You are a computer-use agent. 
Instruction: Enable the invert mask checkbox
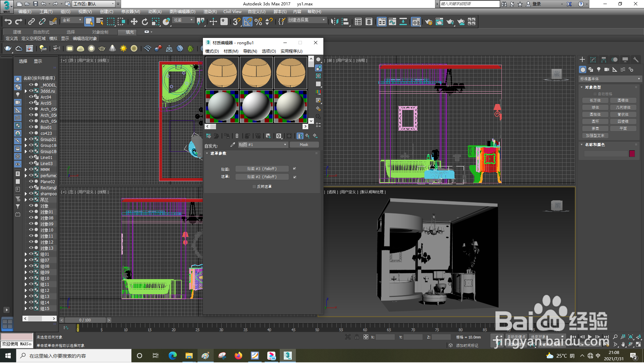pyautogui.click(x=254, y=187)
